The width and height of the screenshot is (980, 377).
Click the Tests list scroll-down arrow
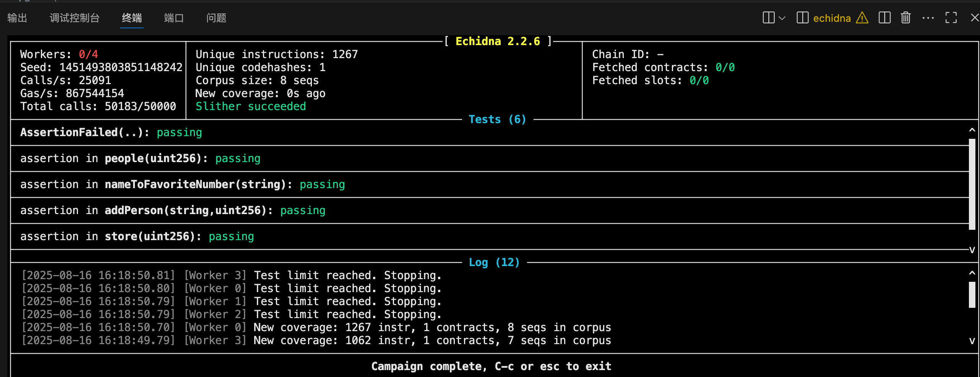pos(972,250)
